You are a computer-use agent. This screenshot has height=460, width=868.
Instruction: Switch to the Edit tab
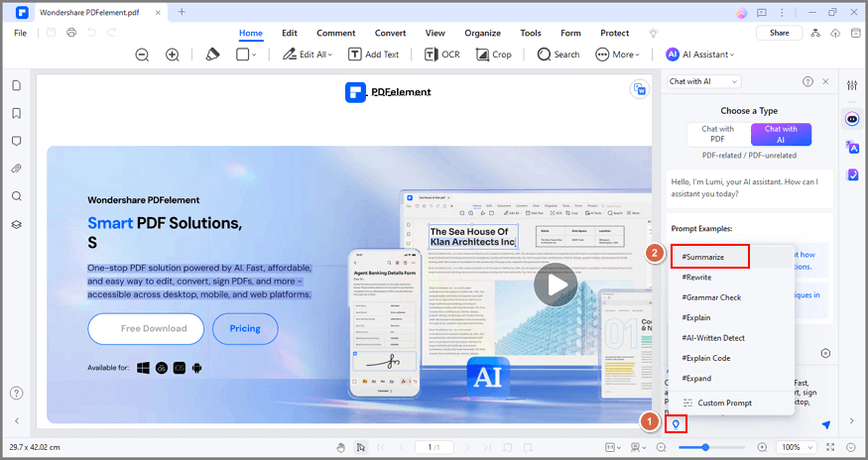pyautogui.click(x=290, y=34)
